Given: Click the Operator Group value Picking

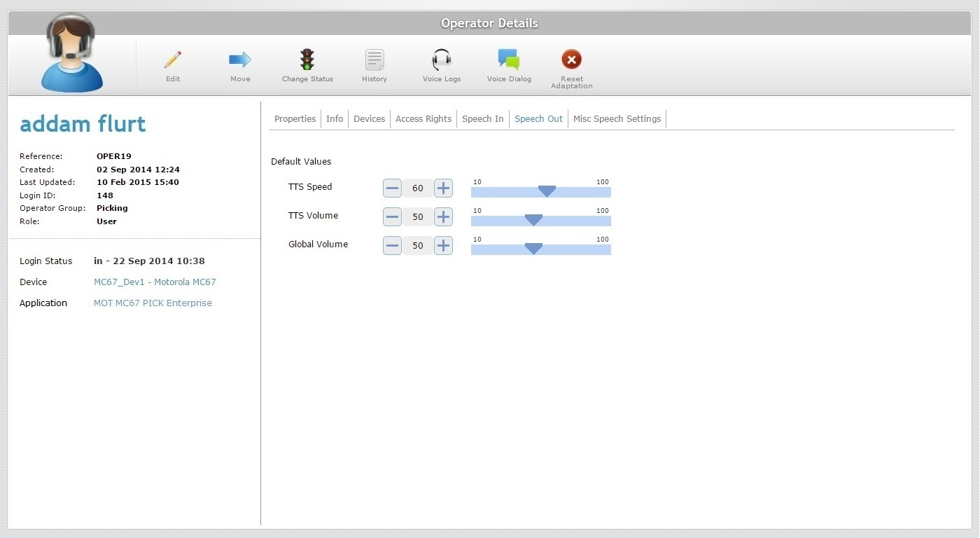Looking at the screenshot, I should (112, 208).
